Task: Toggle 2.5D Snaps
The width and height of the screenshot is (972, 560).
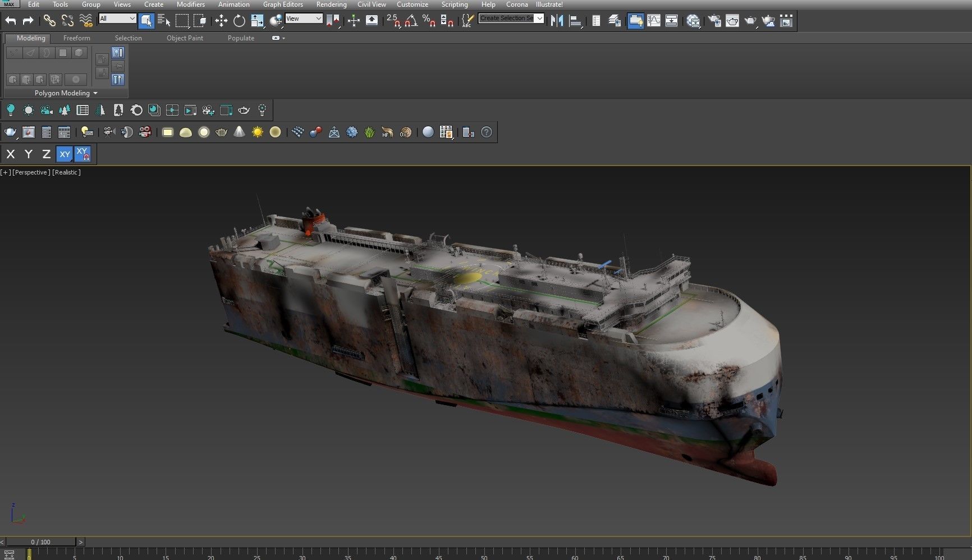Action: pyautogui.click(x=393, y=21)
